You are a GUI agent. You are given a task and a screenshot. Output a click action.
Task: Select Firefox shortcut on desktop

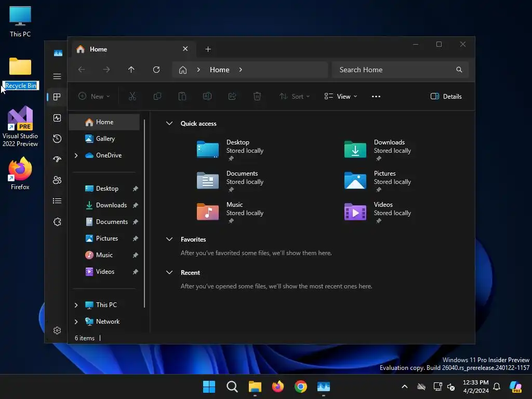[20, 174]
